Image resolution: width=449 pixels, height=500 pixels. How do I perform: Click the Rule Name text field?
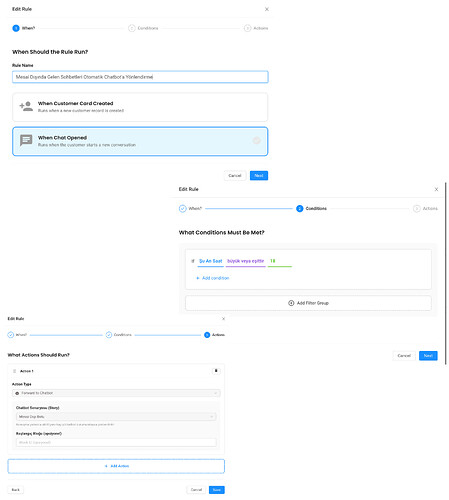140,77
